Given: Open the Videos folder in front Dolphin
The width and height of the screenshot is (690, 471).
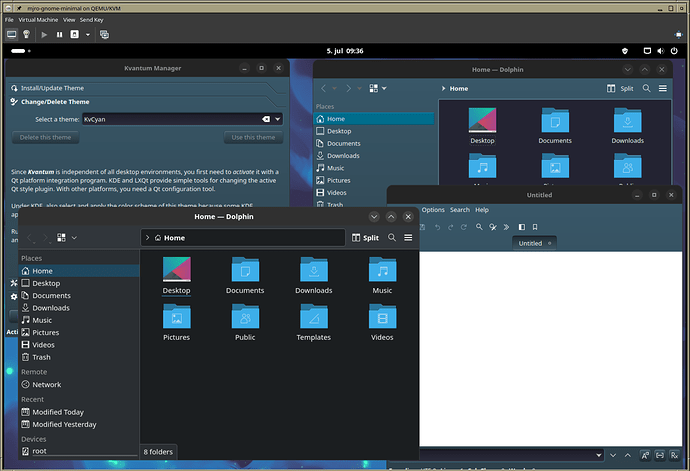Looking at the screenshot, I should 382,323.
